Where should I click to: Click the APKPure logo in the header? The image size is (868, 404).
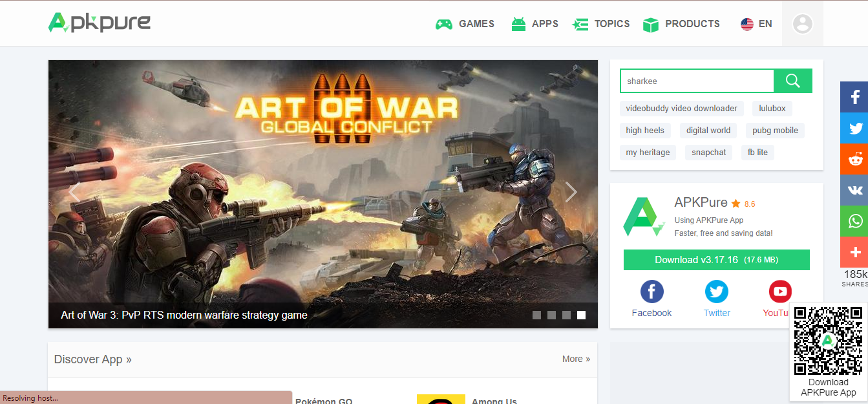point(100,23)
